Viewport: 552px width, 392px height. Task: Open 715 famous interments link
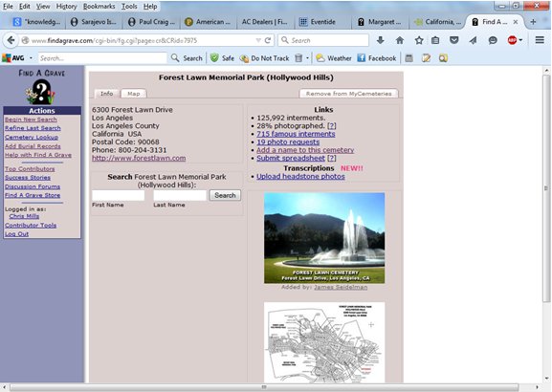tap(296, 134)
